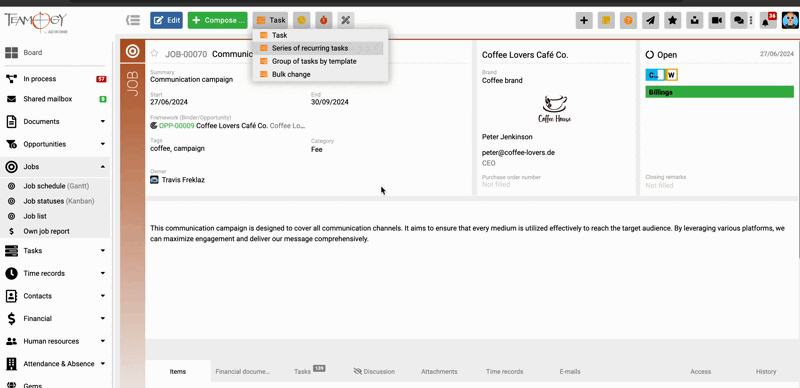Expand Opportunities sidebar section
Screen dimensions: 800x388
click(54, 144)
